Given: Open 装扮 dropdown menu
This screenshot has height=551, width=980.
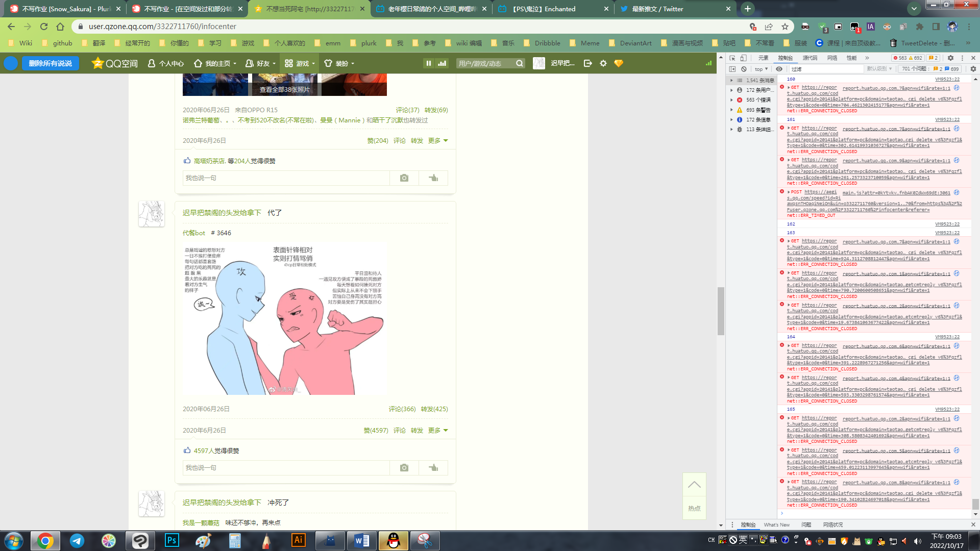Looking at the screenshot, I should pyautogui.click(x=339, y=63).
